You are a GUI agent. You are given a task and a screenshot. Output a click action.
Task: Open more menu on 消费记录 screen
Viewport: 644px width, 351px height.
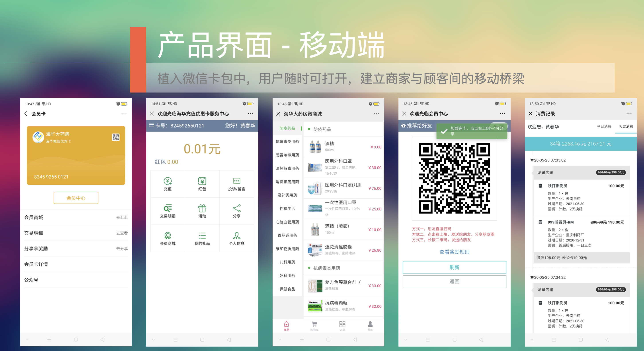pyautogui.click(x=629, y=114)
